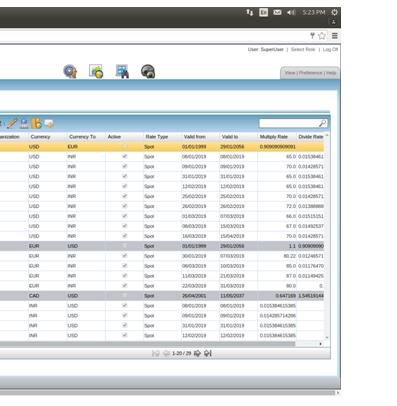The width and height of the screenshot is (397, 406).
Task: Sort by the Valid to column header
Action: tap(230, 137)
